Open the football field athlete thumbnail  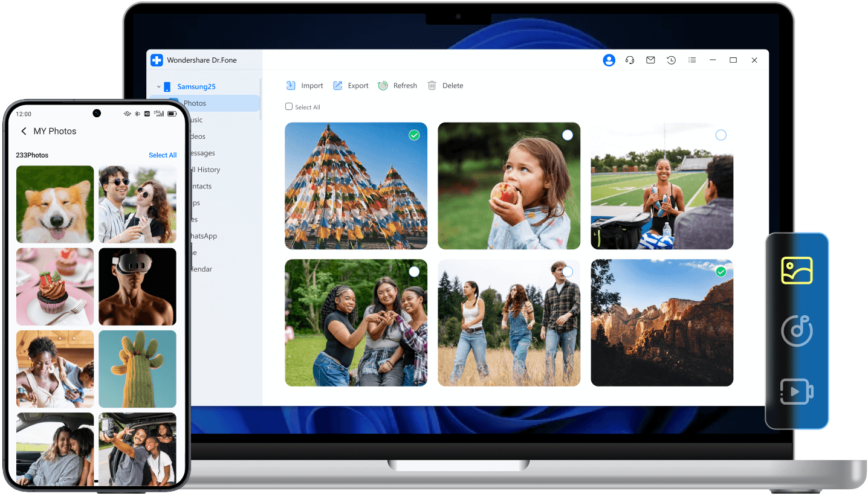coord(662,186)
